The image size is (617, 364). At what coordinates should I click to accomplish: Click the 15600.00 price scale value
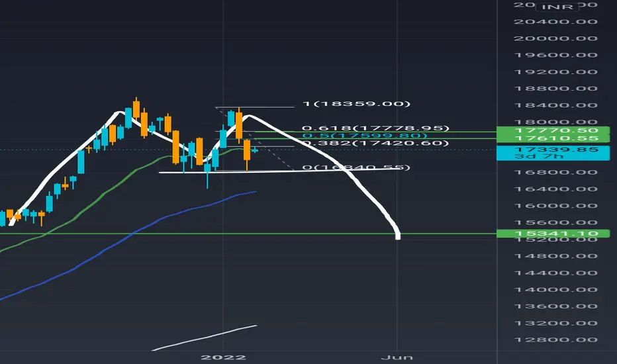[555, 223]
